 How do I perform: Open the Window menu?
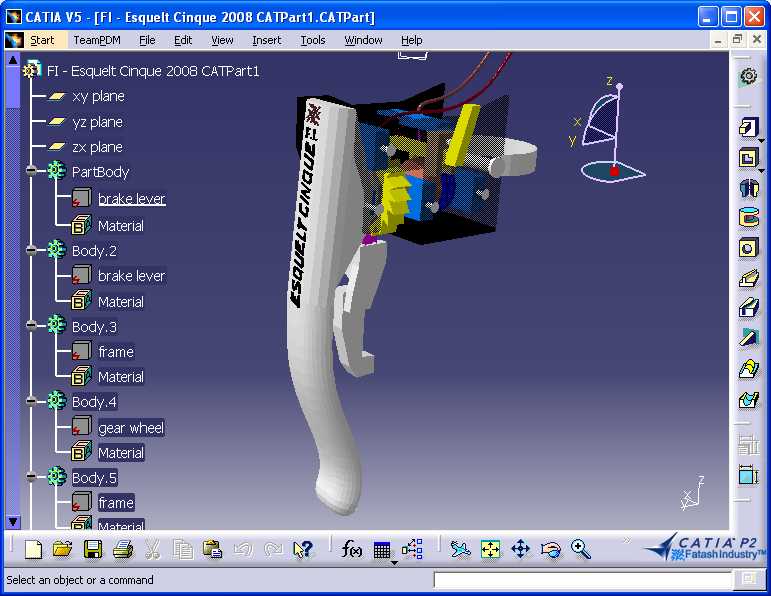coord(363,40)
